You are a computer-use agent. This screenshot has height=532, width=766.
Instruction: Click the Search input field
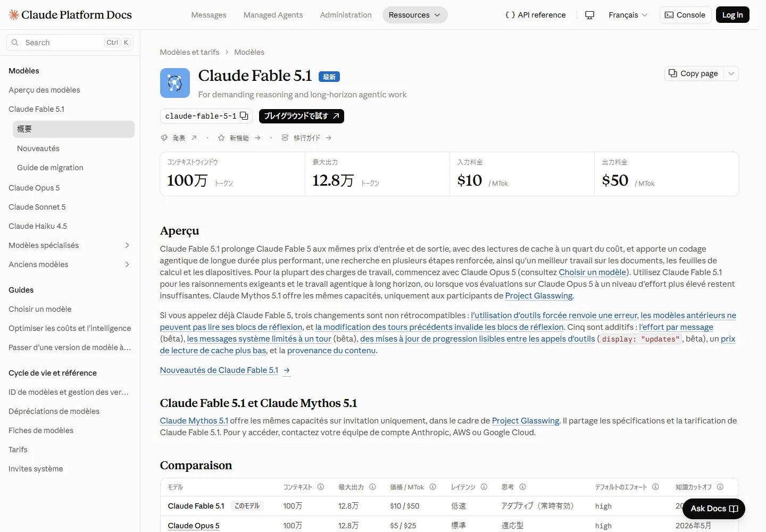point(70,43)
